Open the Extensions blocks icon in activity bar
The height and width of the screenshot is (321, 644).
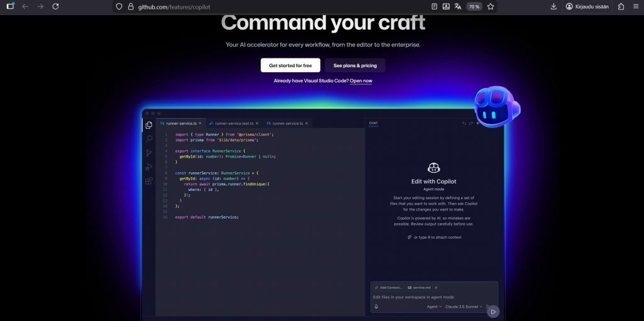(148, 181)
